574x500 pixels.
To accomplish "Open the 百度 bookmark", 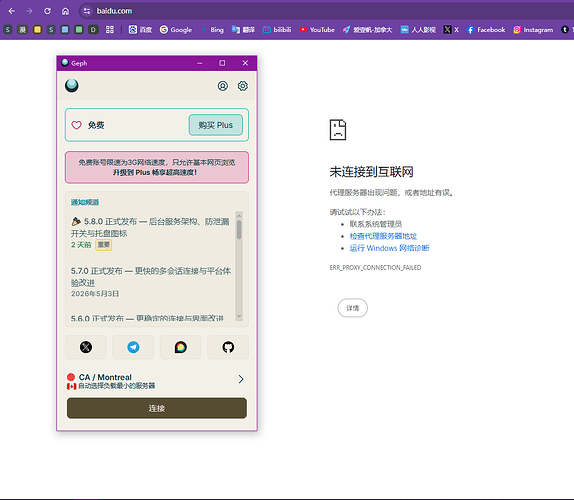I will pyautogui.click(x=140, y=30).
